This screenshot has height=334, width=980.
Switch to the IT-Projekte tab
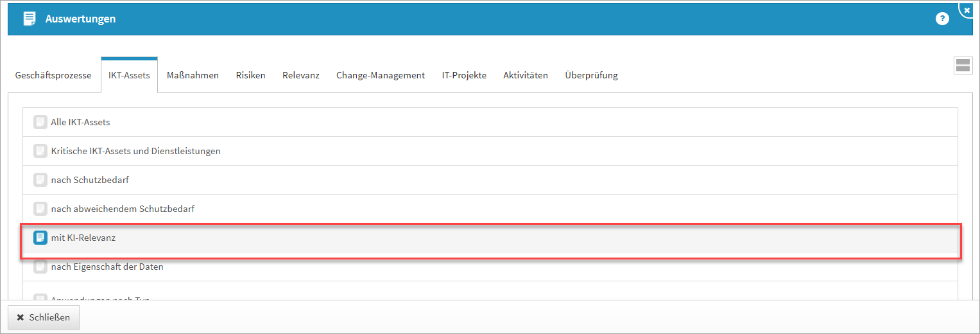click(464, 75)
